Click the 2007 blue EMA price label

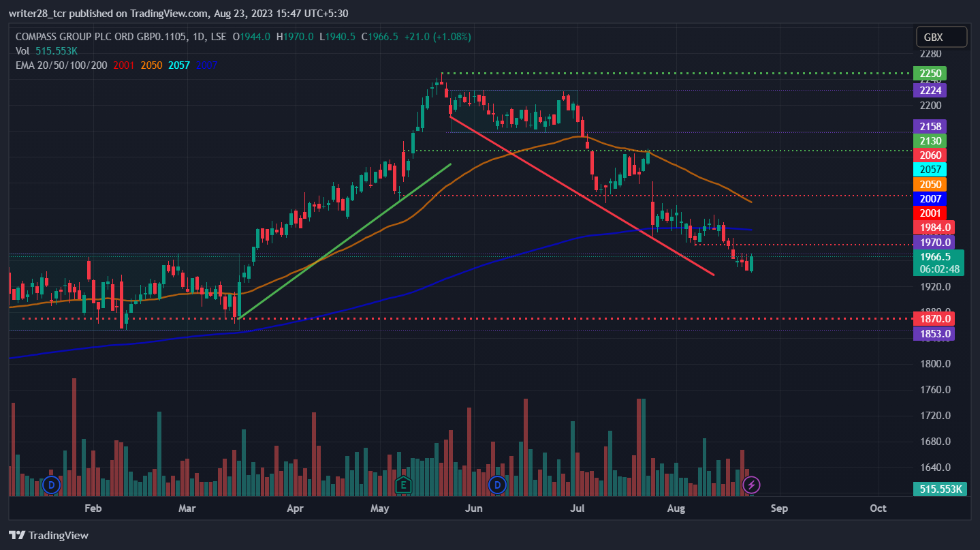pos(930,199)
